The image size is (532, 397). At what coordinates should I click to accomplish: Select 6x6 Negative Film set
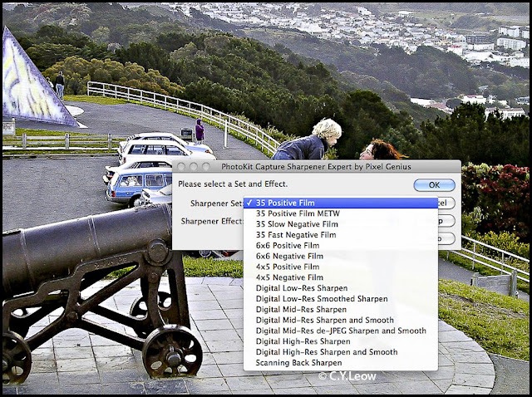click(x=341, y=257)
